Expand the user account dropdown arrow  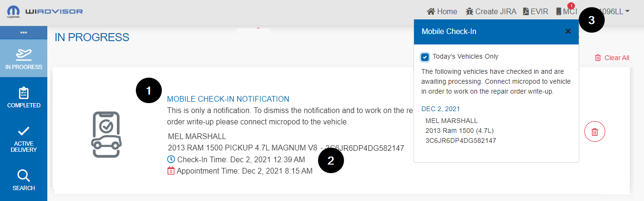[x=627, y=11]
